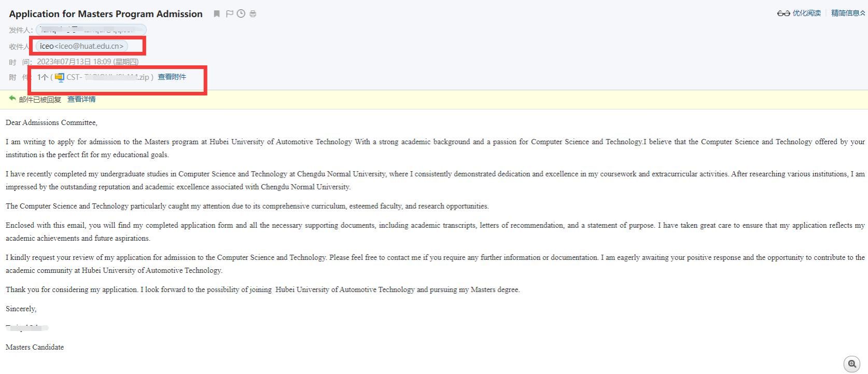Open the magnifier zoom icon at bottom right
The height and width of the screenshot is (374, 868).
(x=852, y=364)
